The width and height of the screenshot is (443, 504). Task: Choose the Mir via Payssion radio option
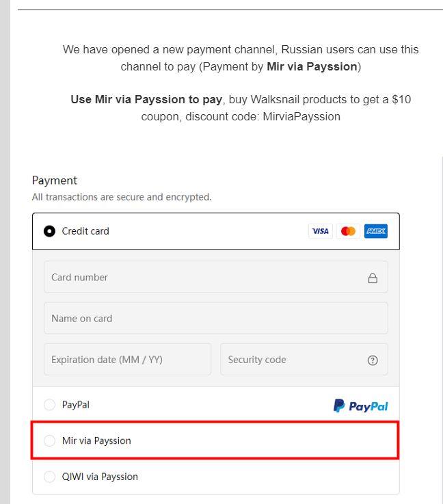pos(50,441)
